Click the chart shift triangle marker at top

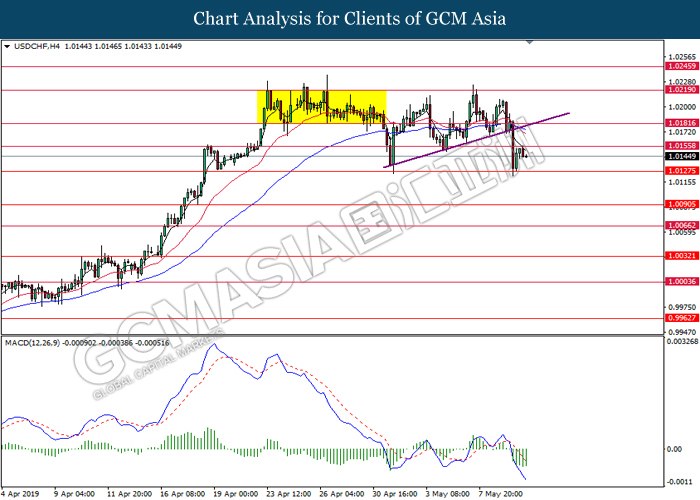point(529,42)
